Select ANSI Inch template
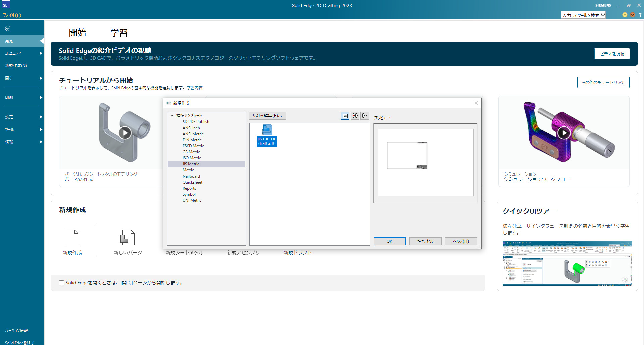644x345 pixels. point(191,128)
